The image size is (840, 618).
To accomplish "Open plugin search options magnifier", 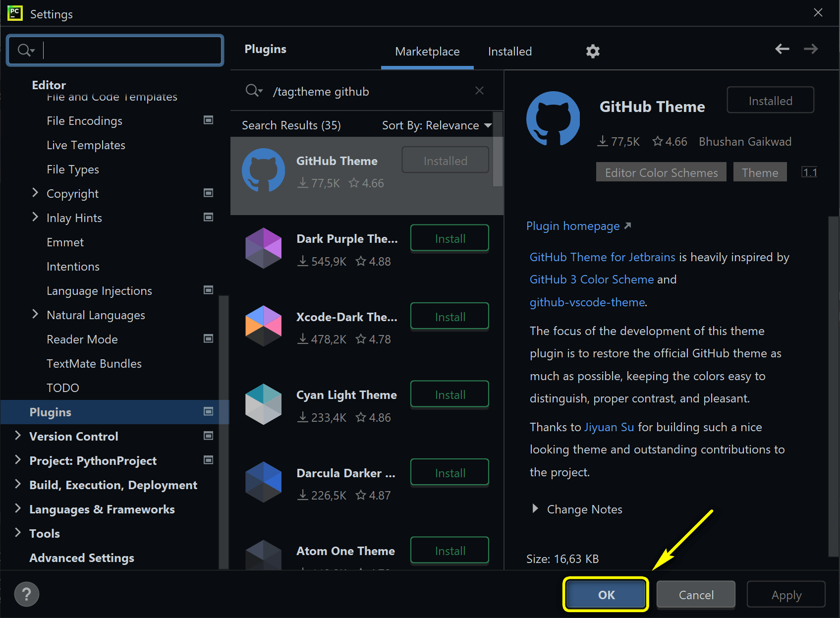I will click(254, 91).
